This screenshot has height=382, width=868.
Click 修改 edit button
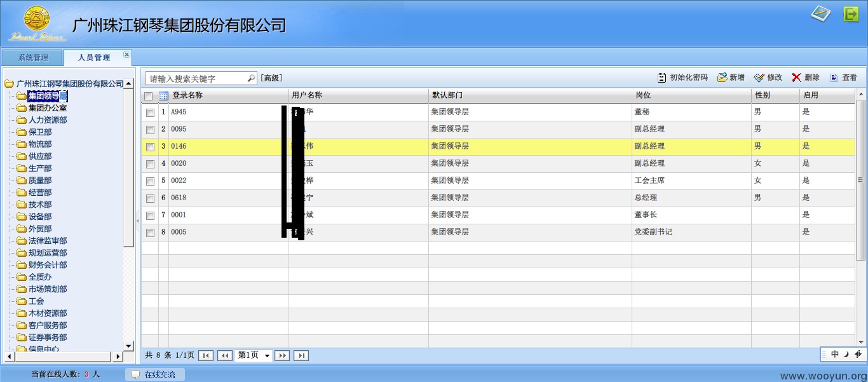click(x=768, y=78)
